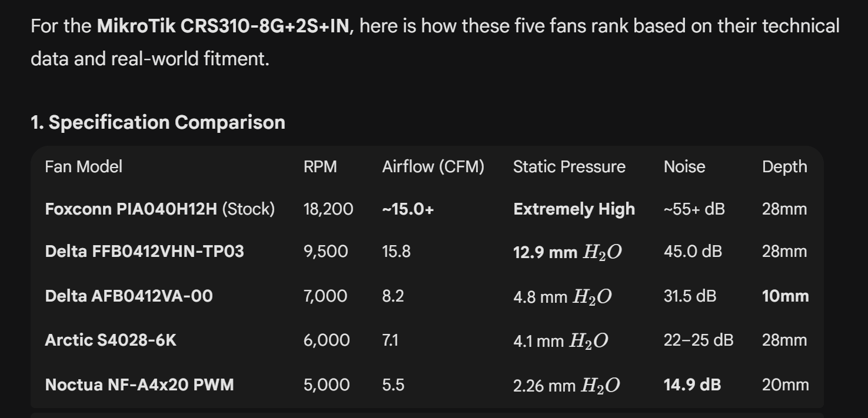
Task: Click the Static Pressure column header
Action: coord(569,166)
